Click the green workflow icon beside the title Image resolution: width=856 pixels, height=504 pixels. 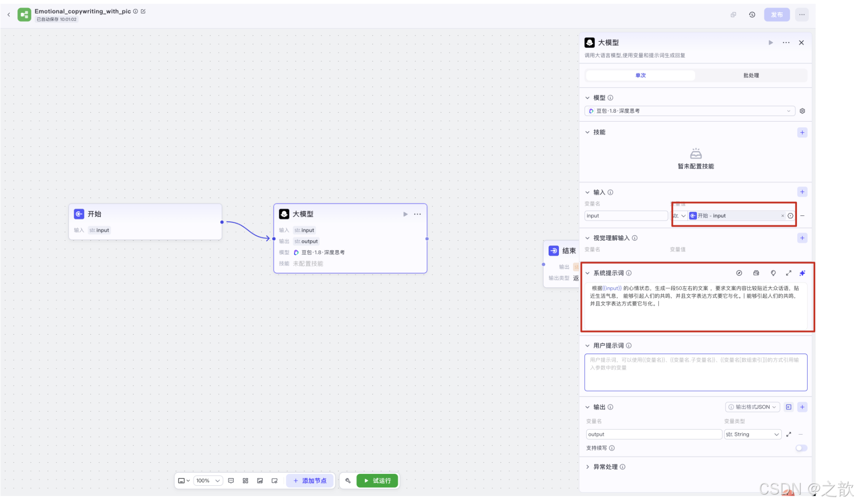click(24, 15)
